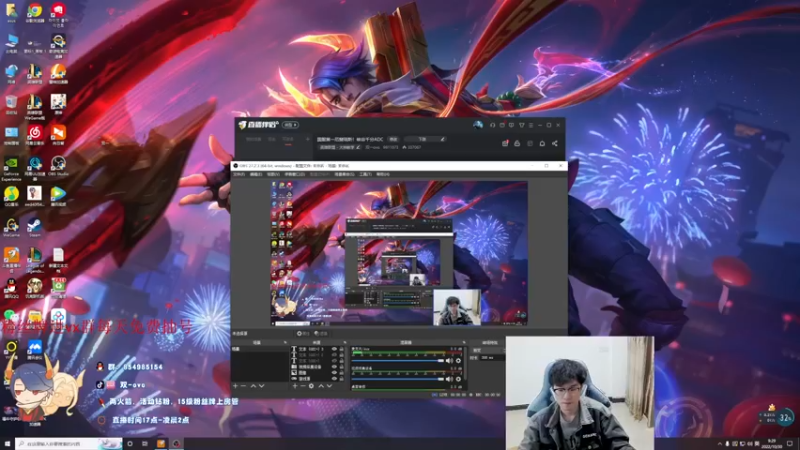The width and height of the screenshot is (800, 450).
Task: Open Google Chrome desktop shortcut
Action: coord(35,14)
